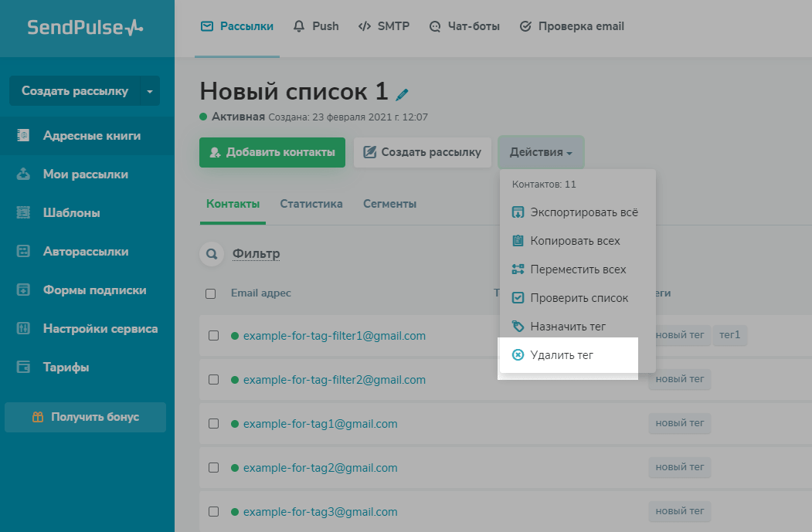This screenshot has width=812, height=532.
Task: Open Address books from sidebar icon
Action: pyautogui.click(x=23, y=136)
